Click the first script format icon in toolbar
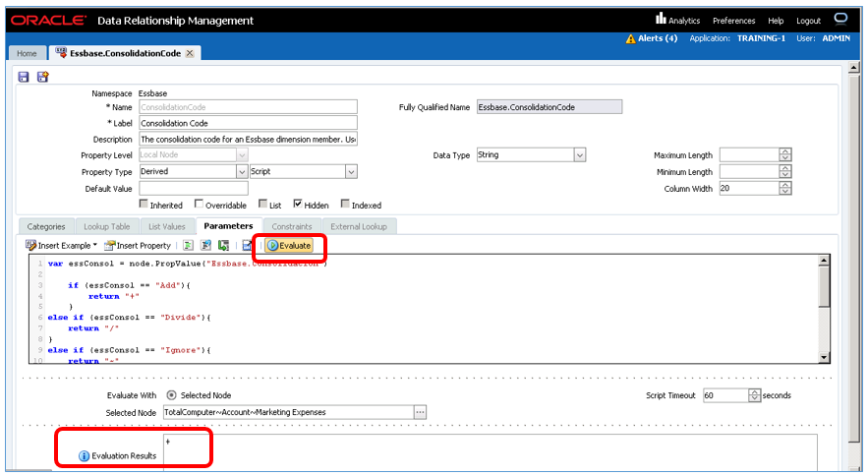 [x=188, y=246]
